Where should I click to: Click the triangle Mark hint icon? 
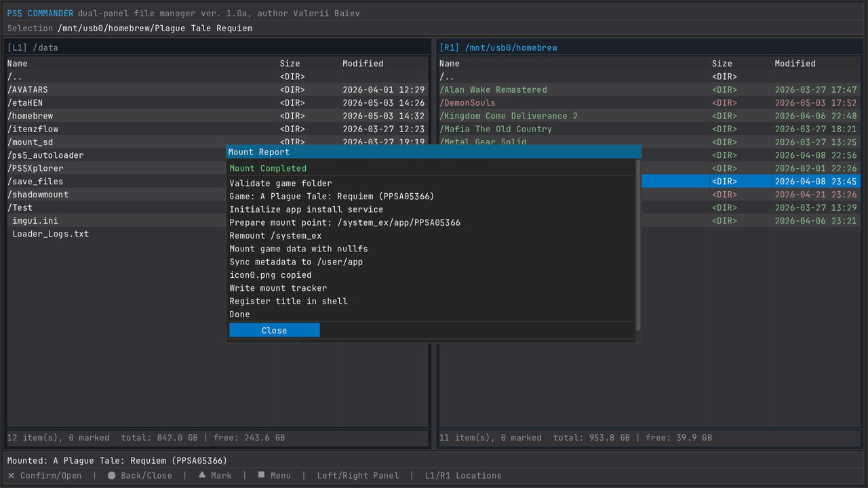tap(202, 475)
